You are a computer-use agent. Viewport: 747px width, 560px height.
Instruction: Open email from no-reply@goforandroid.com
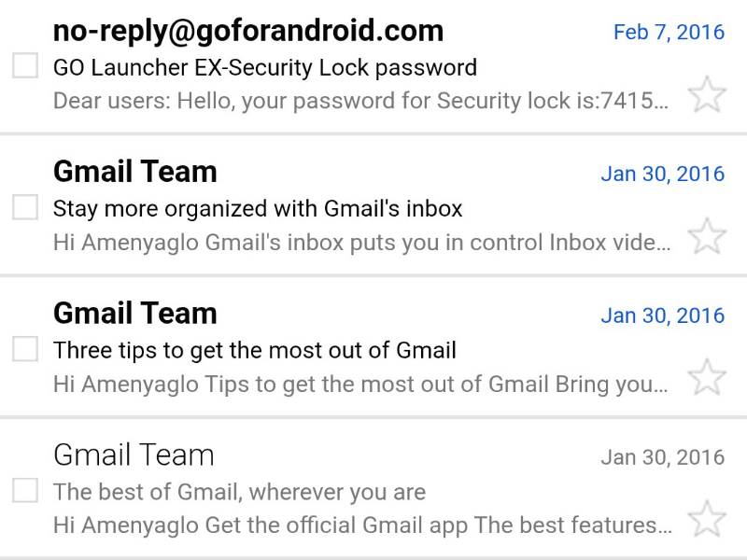coord(248,32)
